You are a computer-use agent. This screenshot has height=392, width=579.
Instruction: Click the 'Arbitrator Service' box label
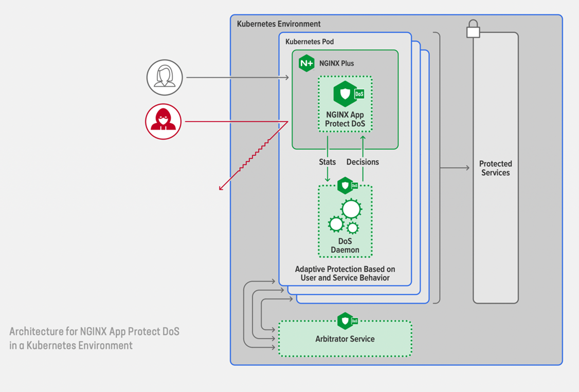(x=345, y=339)
